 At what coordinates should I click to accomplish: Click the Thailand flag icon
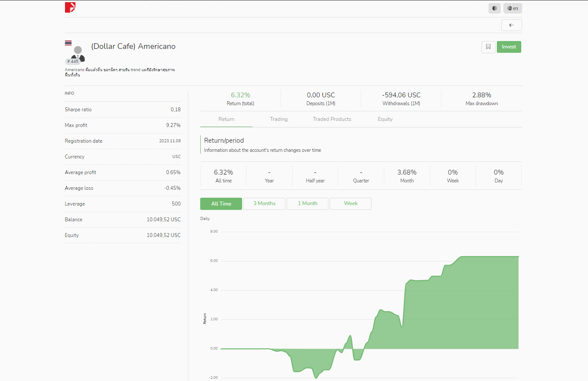[x=68, y=43]
